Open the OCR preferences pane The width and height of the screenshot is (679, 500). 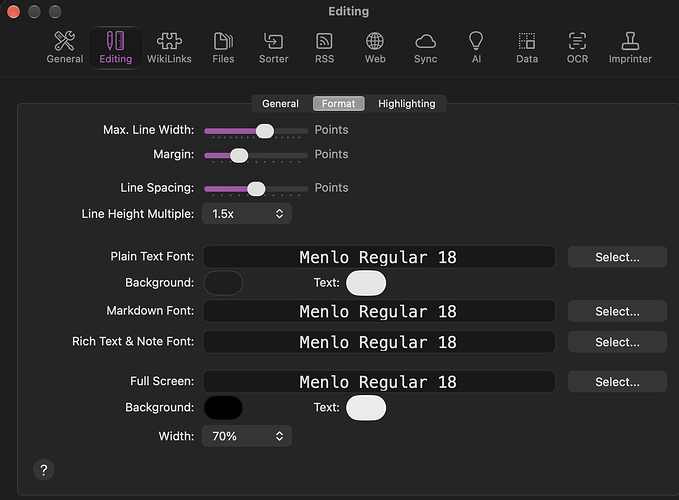(577, 48)
